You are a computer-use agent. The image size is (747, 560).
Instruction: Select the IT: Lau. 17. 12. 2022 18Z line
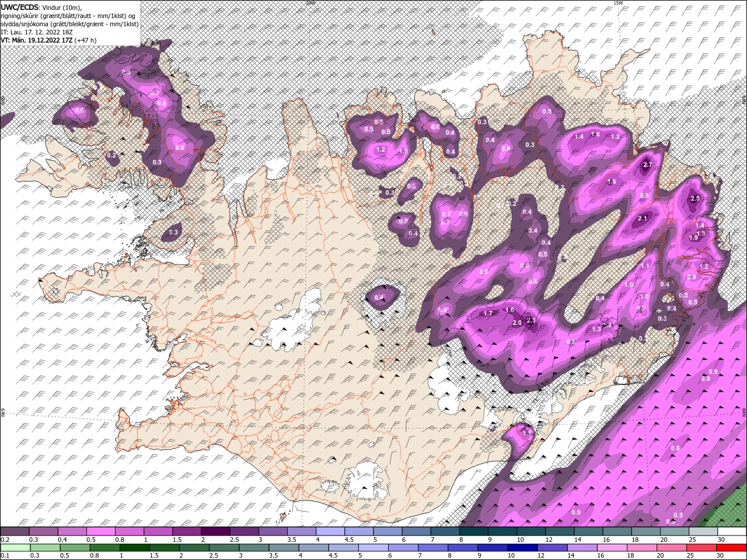point(36,32)
